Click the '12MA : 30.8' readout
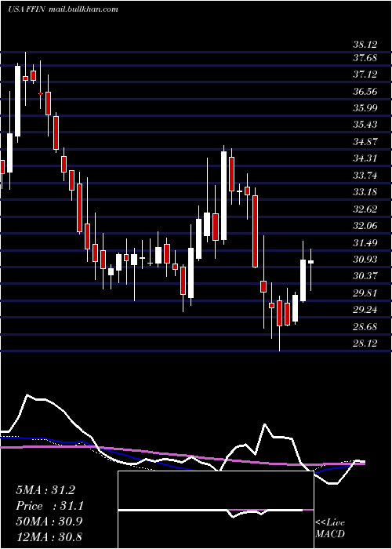 pyautogui.click(x=49, y=536)
